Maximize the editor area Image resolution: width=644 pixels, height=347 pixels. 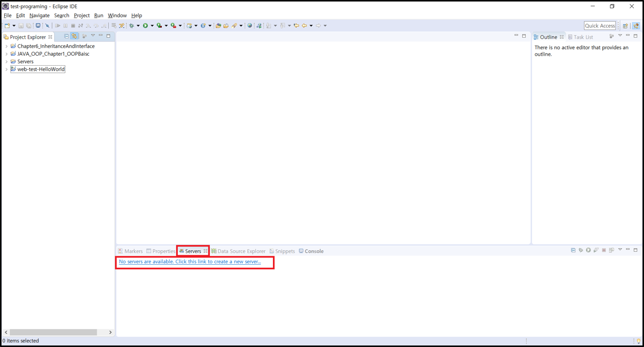pyautogui.click(x=524, y=36)
